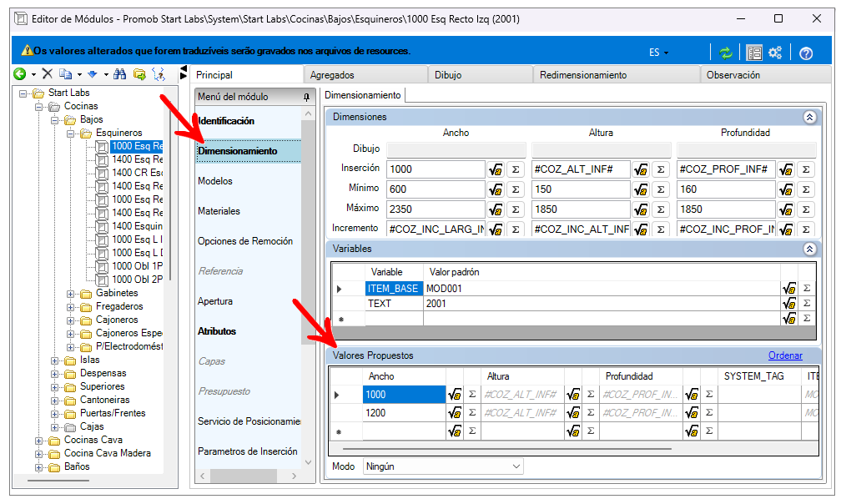841x504 pixels.
Task: Select Materiales in the module menu
Action: [x=219, y=211]
